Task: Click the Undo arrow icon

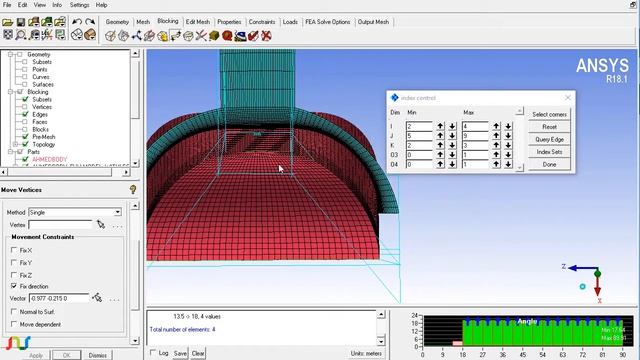Action: click(x=77, y=22)
